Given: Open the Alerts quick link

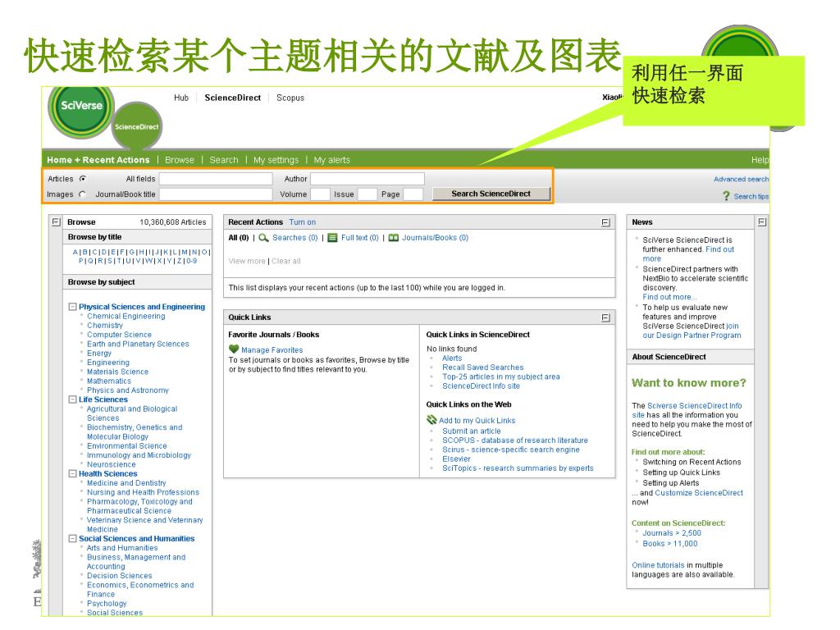Looking at the screenshot, I should [452, 358].
